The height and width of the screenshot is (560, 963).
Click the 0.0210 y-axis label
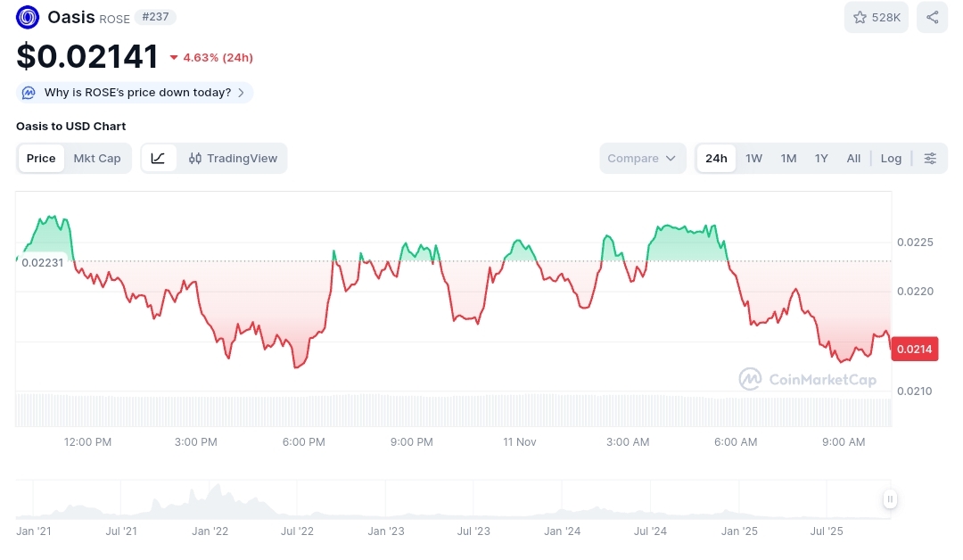pyautogui.click(x=915, y=391)
